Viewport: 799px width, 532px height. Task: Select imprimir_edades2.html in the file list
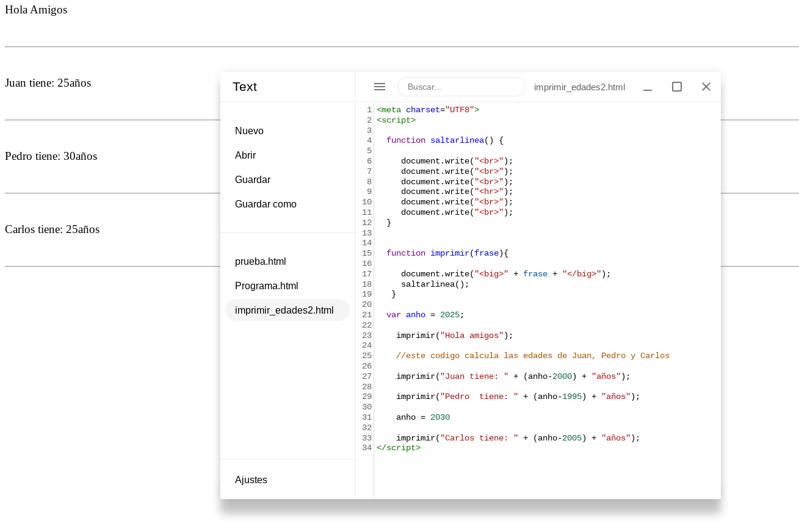[287, 310]
